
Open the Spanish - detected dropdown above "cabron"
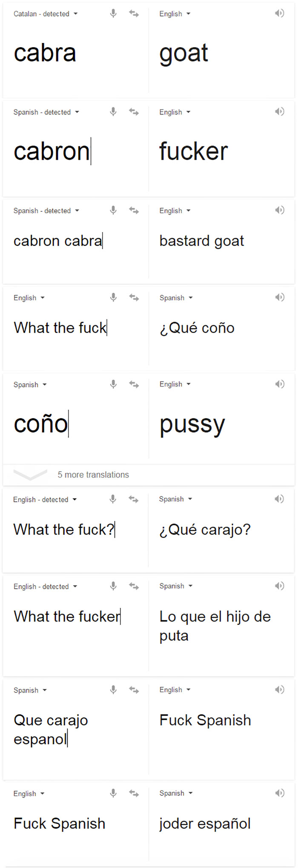(46, 112)
